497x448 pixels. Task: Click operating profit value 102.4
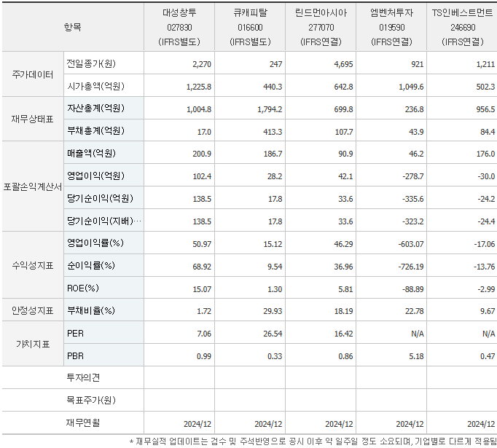[x=202, y=176]
